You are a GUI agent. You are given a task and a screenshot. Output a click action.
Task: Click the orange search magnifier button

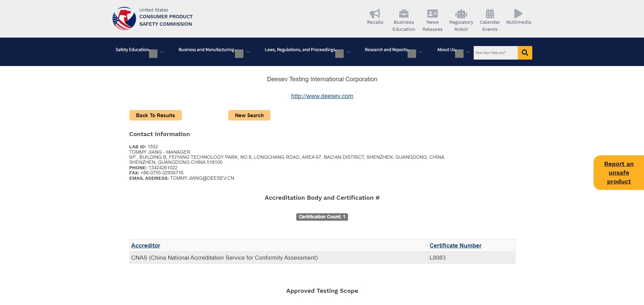click(525, 53)
